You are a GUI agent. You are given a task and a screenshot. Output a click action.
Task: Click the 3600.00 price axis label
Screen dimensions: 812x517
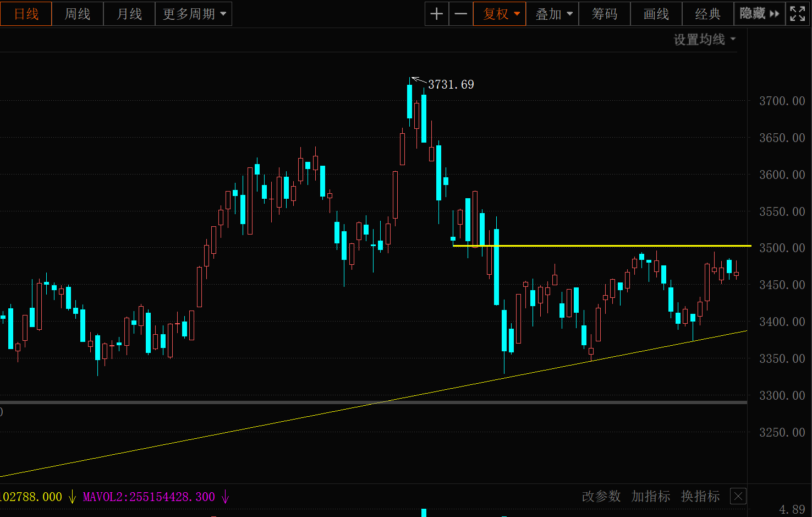(782, 175)
